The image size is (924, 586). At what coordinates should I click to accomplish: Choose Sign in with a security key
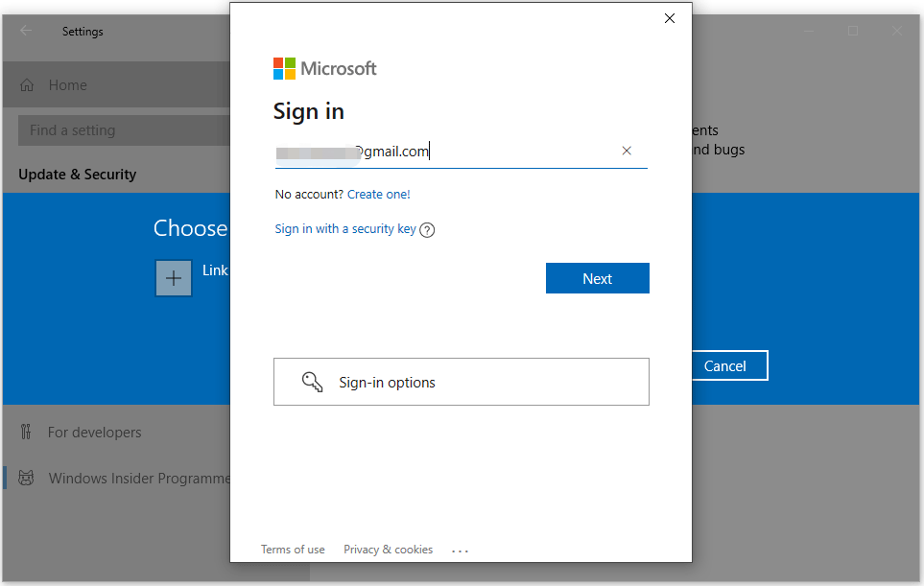point(345,228)
